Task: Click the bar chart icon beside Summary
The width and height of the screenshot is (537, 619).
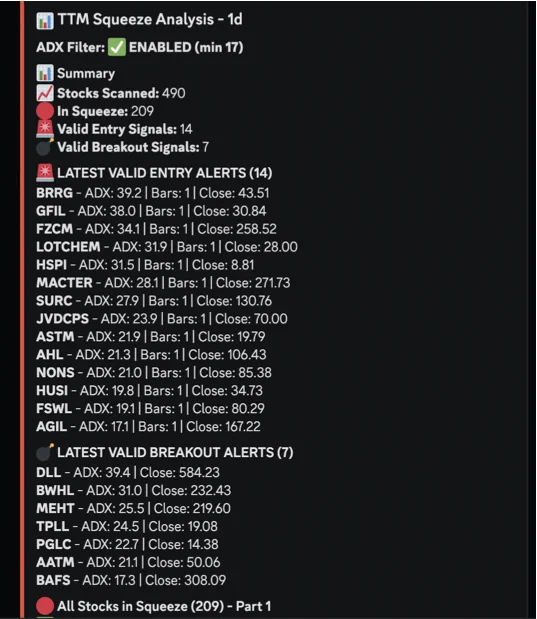Action: pos(45,73)
